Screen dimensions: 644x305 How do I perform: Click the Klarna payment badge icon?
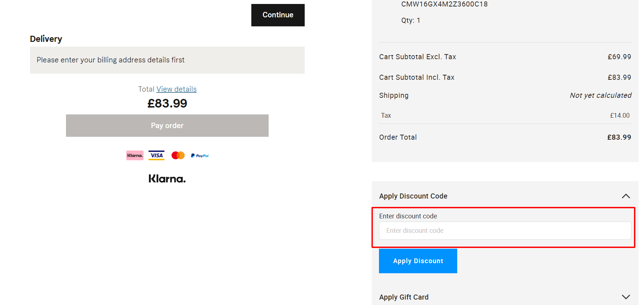click(135, 156)
